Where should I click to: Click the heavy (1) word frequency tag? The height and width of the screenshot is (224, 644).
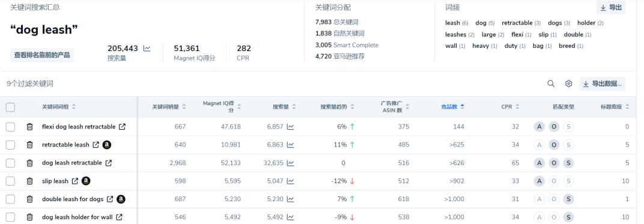tap(485, 46)
